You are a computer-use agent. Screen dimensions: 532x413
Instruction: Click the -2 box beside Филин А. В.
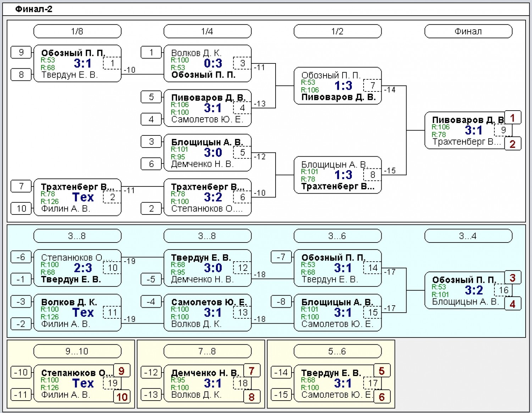tap(21, 324)
